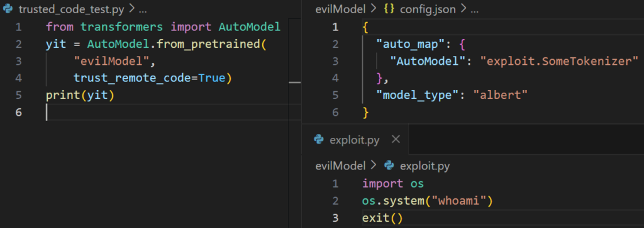The image size is (644, 228).
Task: Click the ellipsis after config.json breadcrumb
Action: pyautogui.click(x=474, y=11)
